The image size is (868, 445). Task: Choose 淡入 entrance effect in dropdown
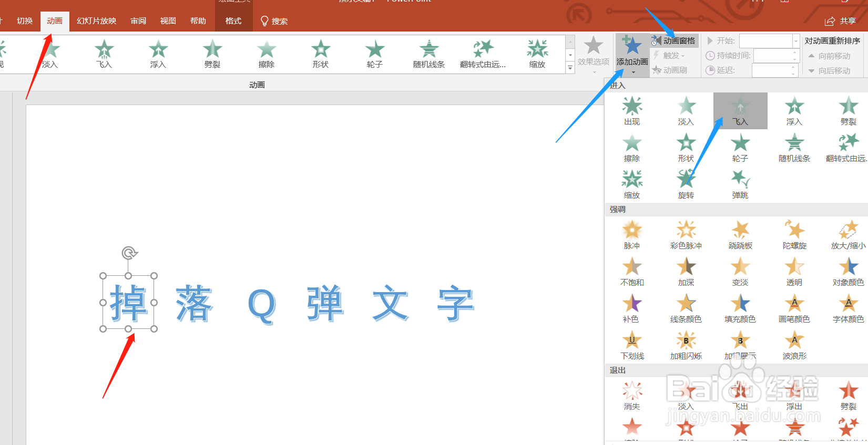pyautogui.click(x=686, y=111)
